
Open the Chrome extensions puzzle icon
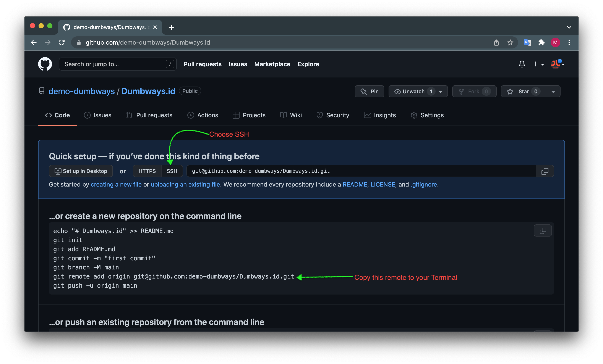[541, 43]
